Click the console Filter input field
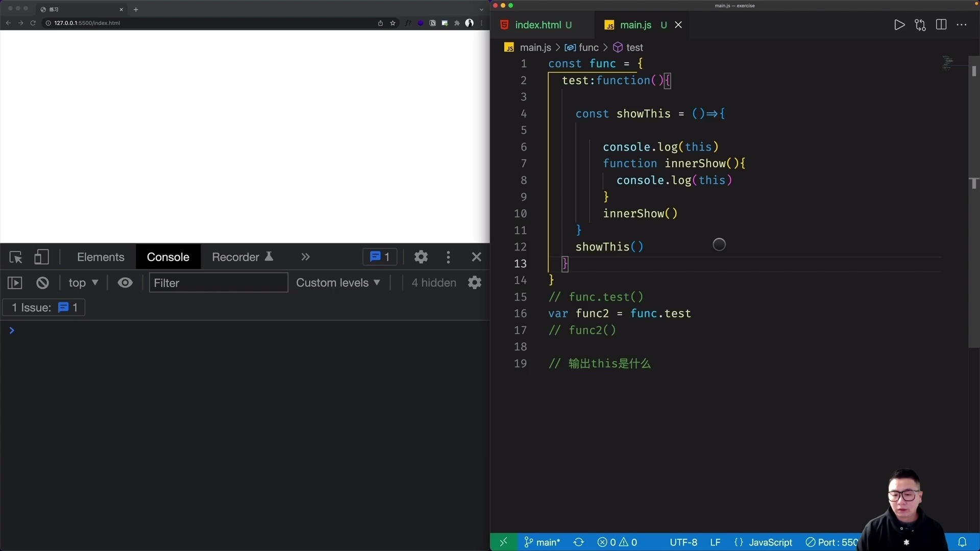The image size is (980, 551). tap(218, 282)
